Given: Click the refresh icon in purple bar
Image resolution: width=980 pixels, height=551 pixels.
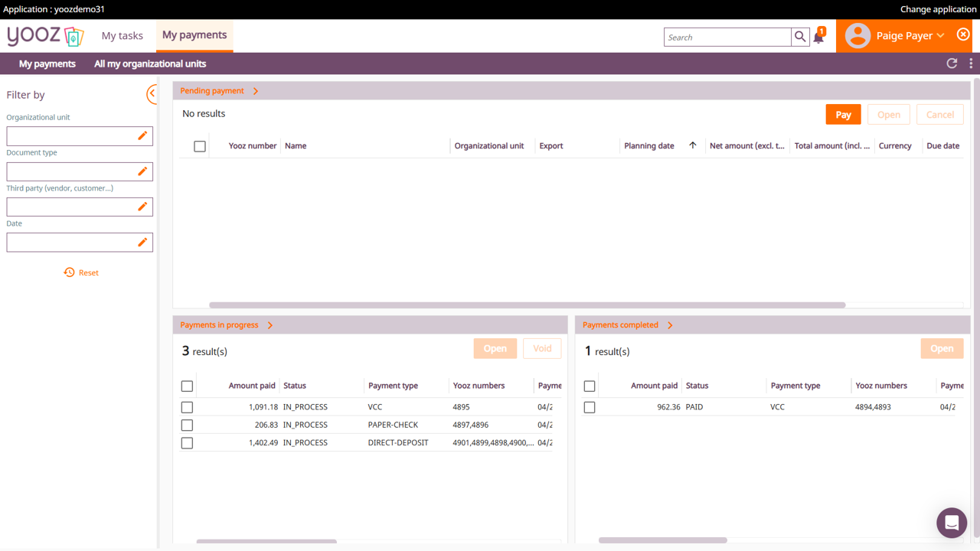Looking at the screenshot, I should (952, 64).
